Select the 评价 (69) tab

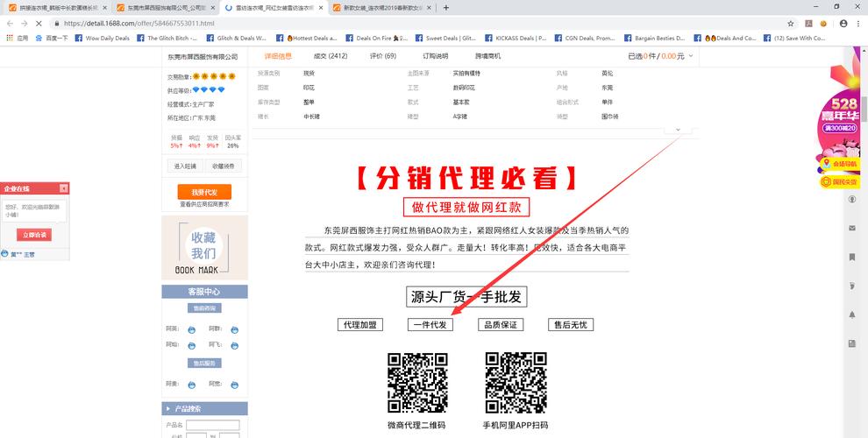click(383, 56)
